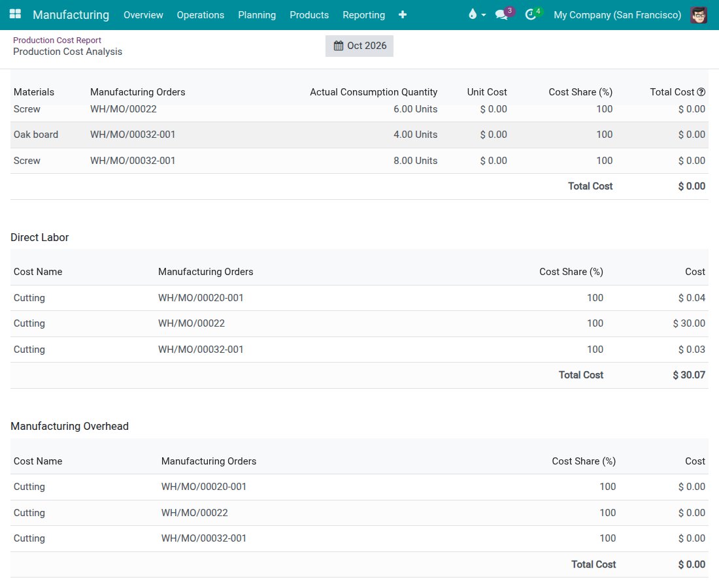Click the Unit Cost column header

coord(486,92)
